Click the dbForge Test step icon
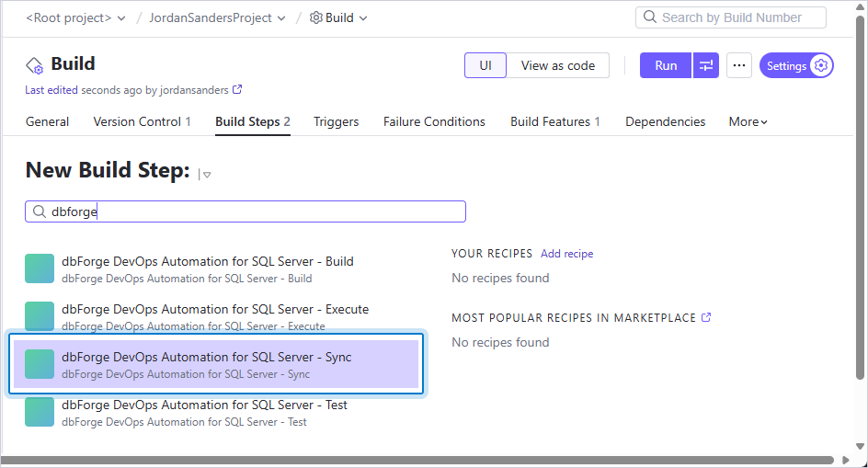868x468 pixels. coord(40,412)
